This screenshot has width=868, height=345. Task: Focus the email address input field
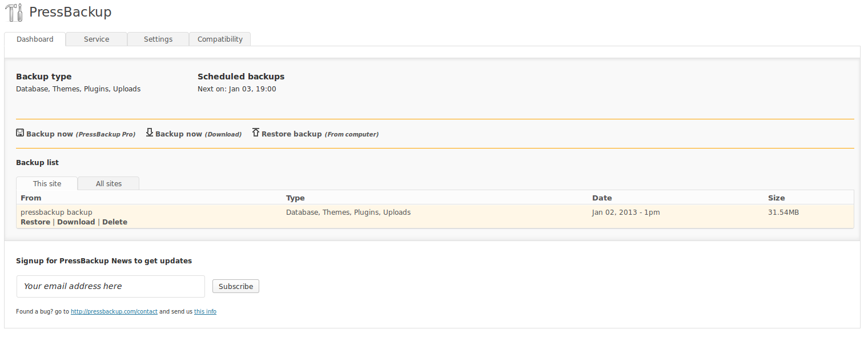coord(111,286)
